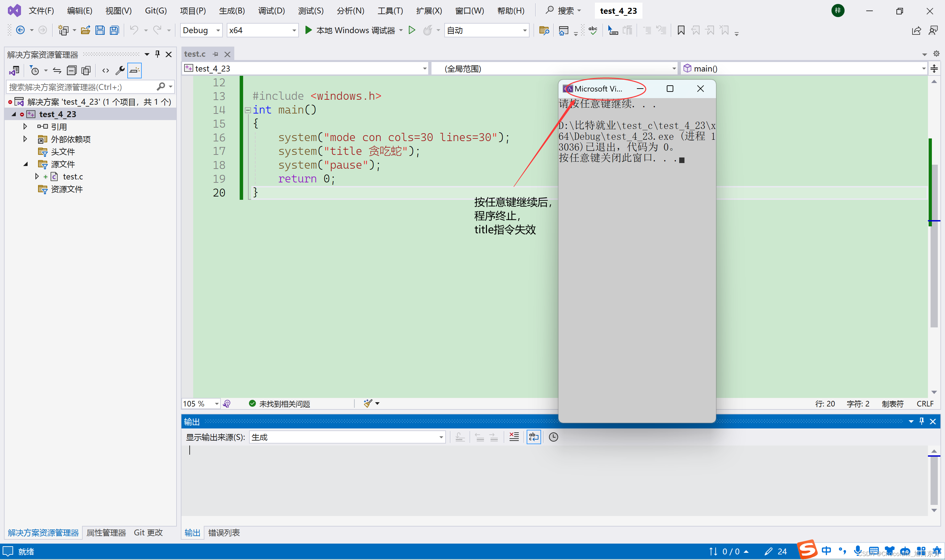This screenshot has width=945, height=560.
Task: Open the (全局范围) scope dropdown
Action: click(554, 69)
